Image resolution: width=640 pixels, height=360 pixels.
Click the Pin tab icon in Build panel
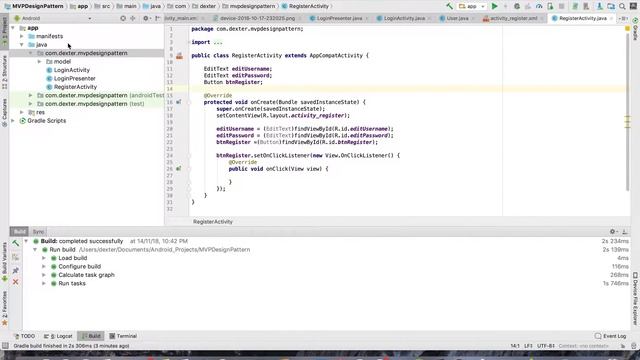pyautogui.click(x=16, y=270)
